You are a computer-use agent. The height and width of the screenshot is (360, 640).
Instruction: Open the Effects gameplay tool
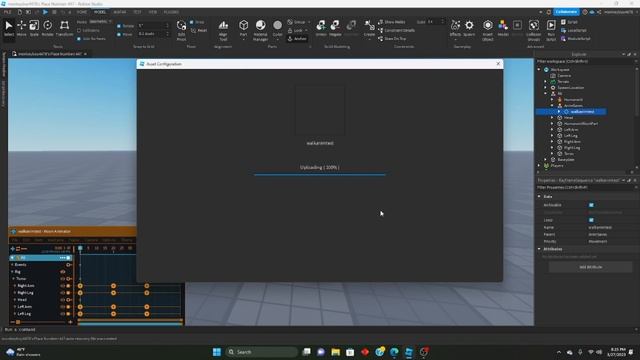[456, 29]
